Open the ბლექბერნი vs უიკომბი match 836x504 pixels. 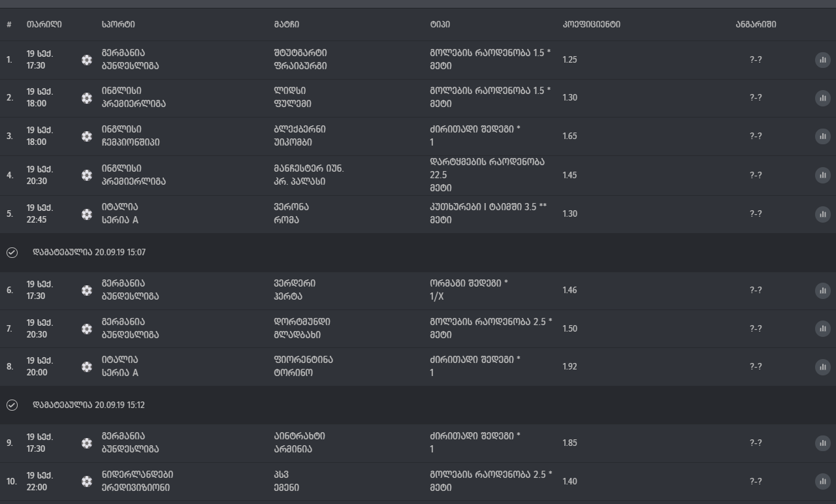click(300, 136)
